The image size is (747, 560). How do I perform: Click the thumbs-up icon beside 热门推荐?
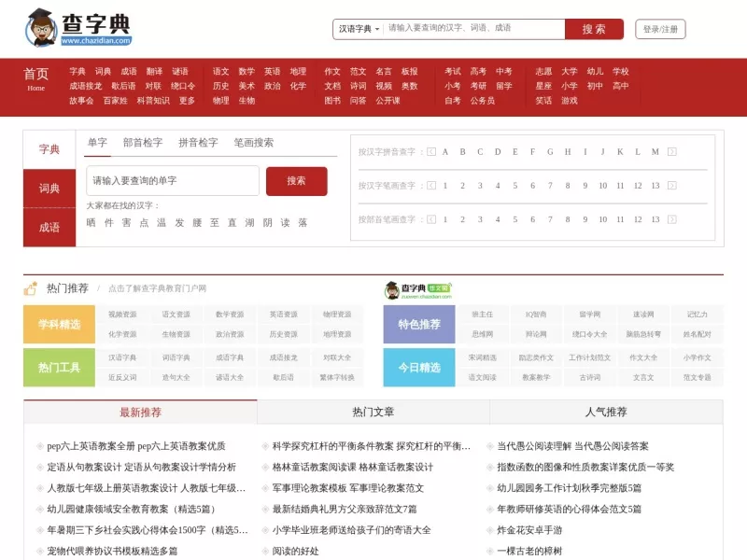pos(31,288)
